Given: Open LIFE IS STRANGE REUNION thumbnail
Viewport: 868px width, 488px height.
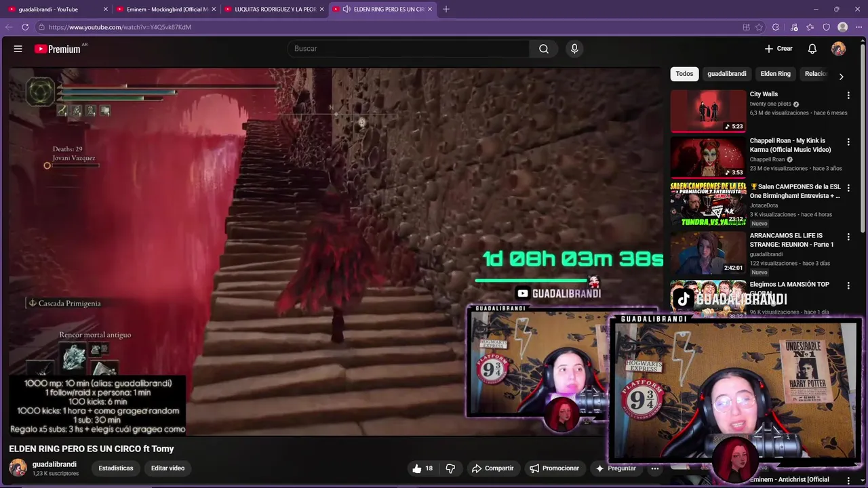Looking at the screenshot, I should (708, 251).
